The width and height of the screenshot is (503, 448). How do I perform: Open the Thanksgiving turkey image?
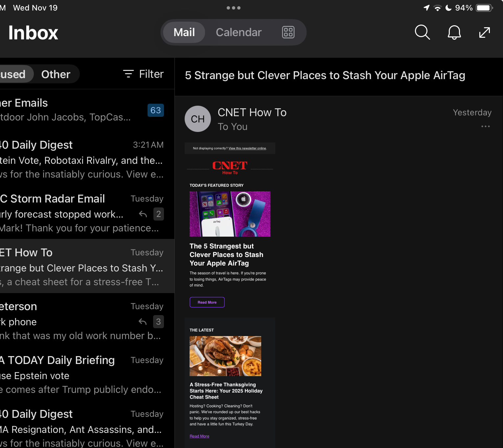[225, 356]
